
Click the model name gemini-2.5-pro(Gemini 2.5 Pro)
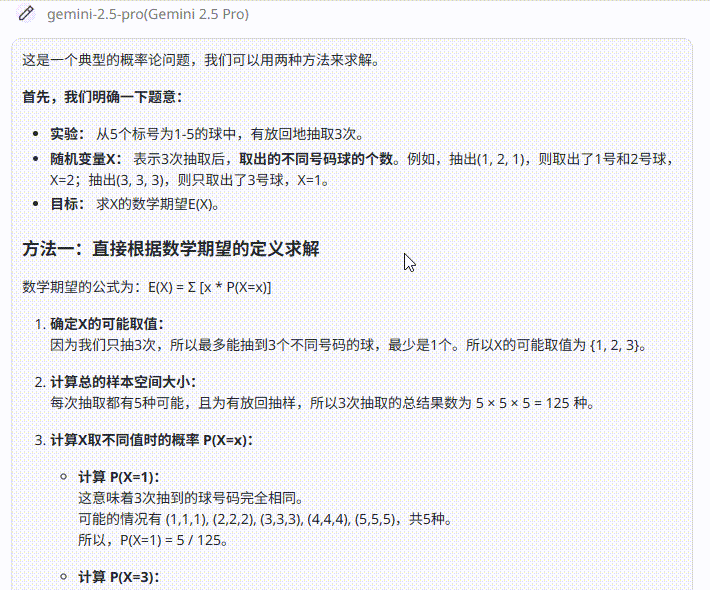click(148, 14)
